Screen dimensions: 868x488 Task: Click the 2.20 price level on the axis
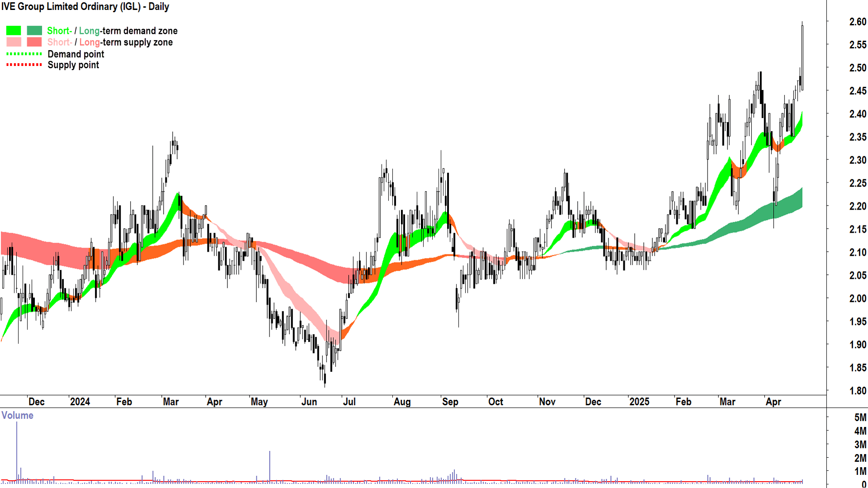pyautogui.click(x=858, y=206)
